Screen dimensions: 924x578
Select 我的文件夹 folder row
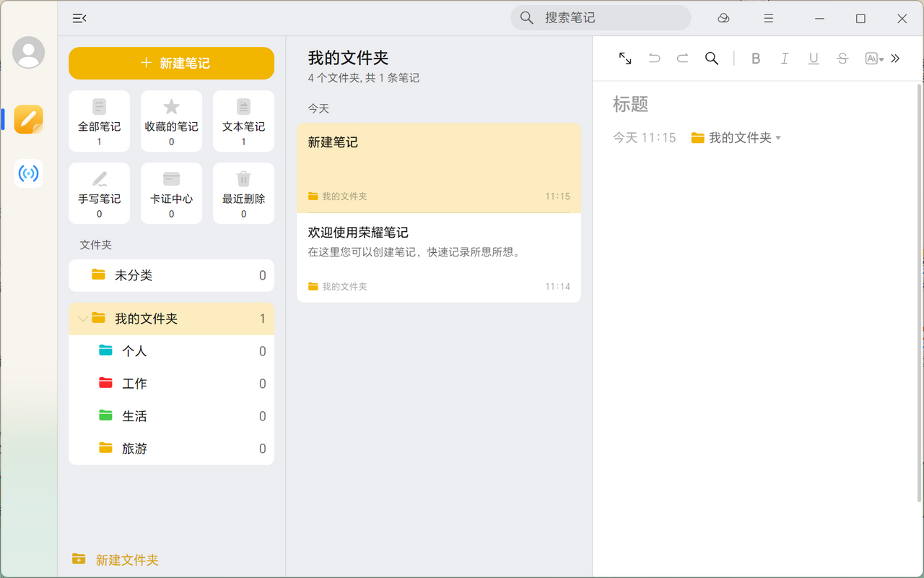[x=171, y=319]
